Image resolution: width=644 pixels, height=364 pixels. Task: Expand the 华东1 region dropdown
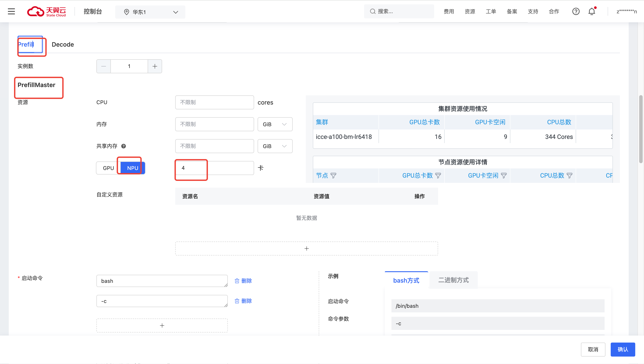150,12
